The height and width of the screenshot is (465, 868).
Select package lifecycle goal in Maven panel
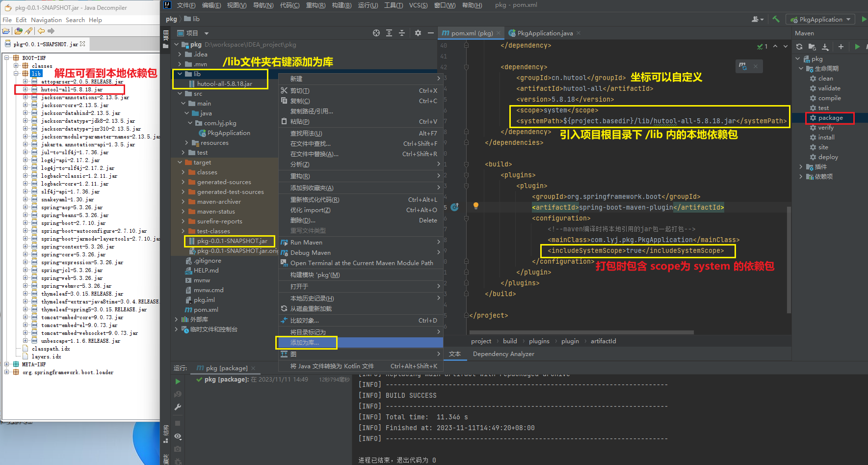[830, 118]
